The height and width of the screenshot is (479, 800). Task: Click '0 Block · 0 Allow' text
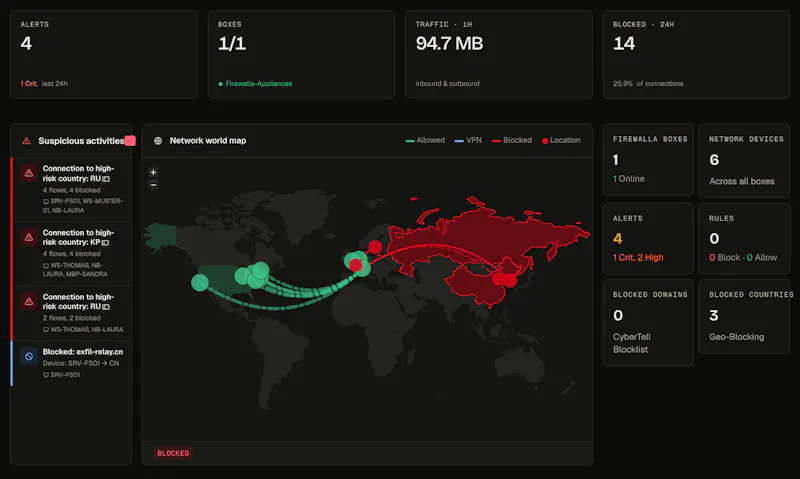[743, 258]
